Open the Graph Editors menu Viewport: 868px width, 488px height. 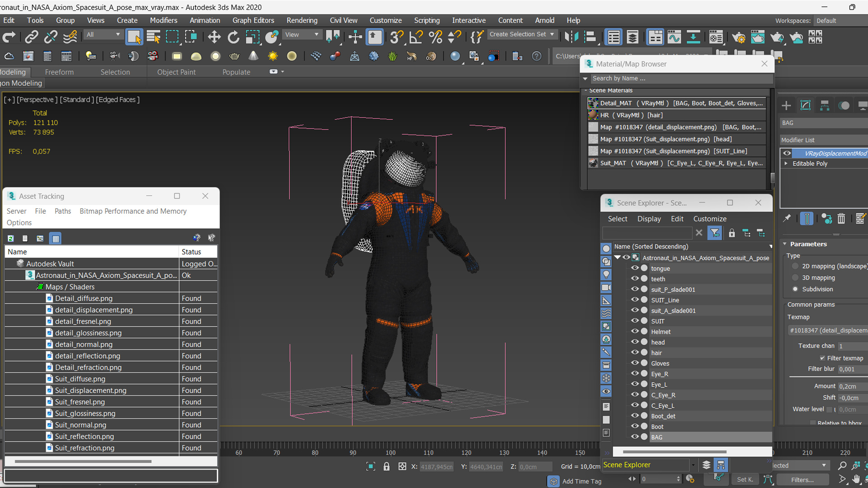pos(253,20)
